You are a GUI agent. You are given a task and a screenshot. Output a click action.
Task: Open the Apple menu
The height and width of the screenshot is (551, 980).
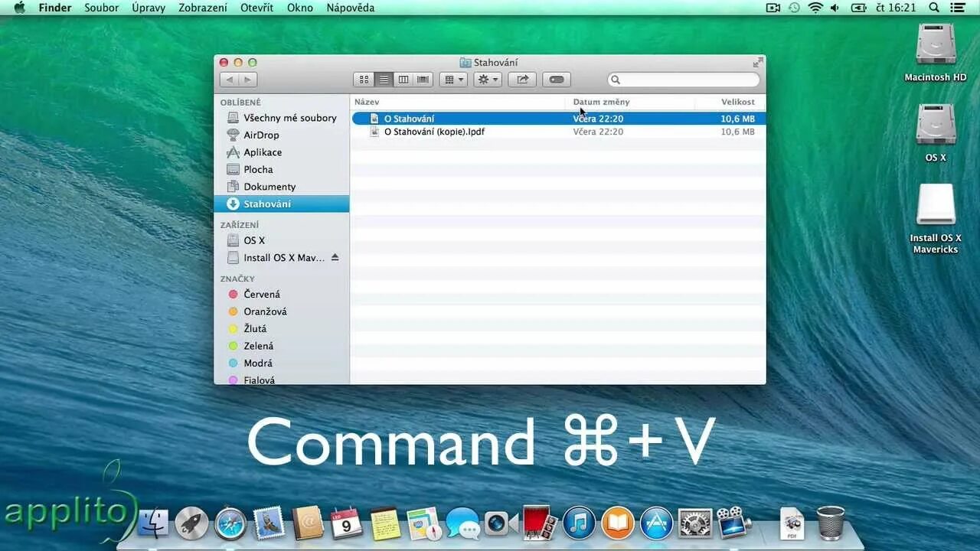tap(19, 8)
